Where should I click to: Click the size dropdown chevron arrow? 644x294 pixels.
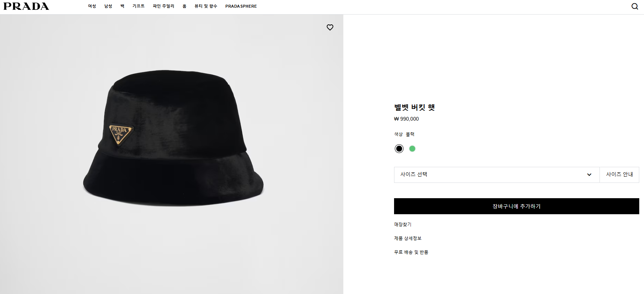tap(589, 175)
